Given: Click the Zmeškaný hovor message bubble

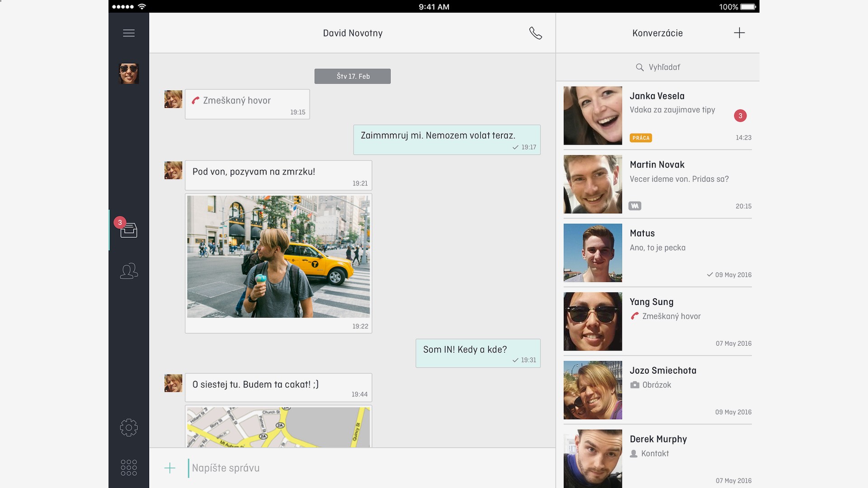Looking at the screenshot, I should tap(247, 104).
